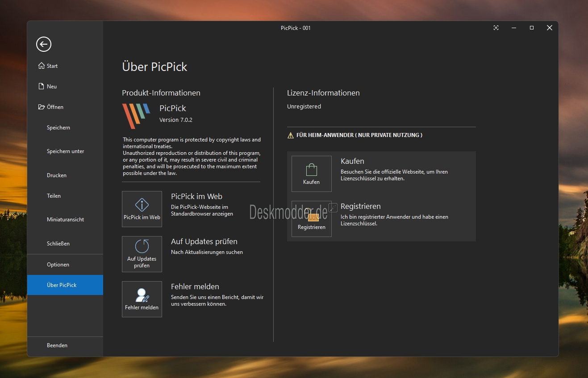Click the Über PicPick page title
Screen dimensions: 588x378
[x=154, y=66]
